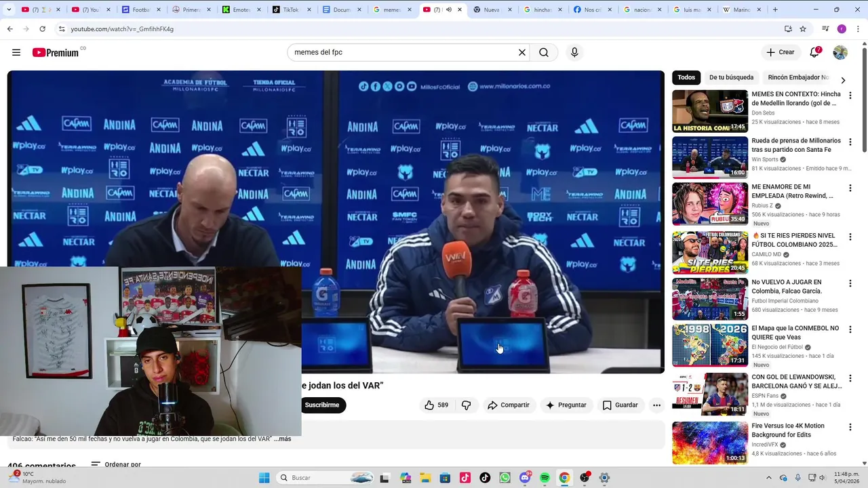View site information icon in address bar
This screenshot has height=488, width=868.
click(x=62, y=29)
